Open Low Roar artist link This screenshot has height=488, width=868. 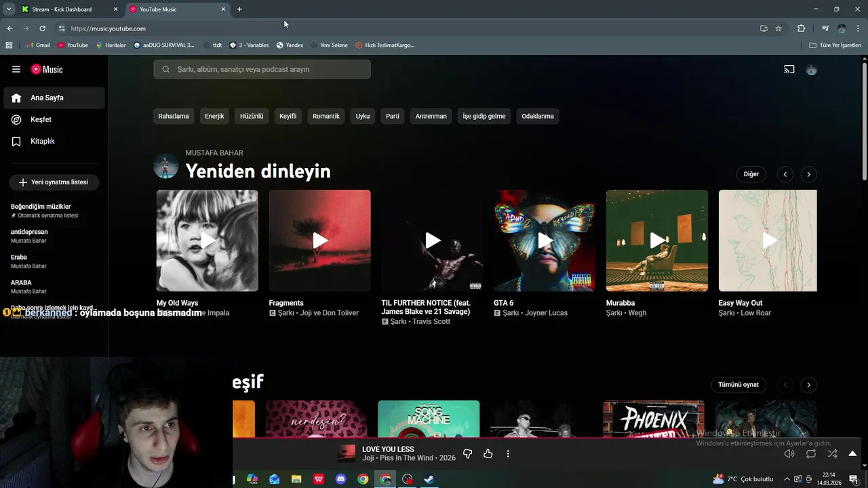click(x=755, y=313)
